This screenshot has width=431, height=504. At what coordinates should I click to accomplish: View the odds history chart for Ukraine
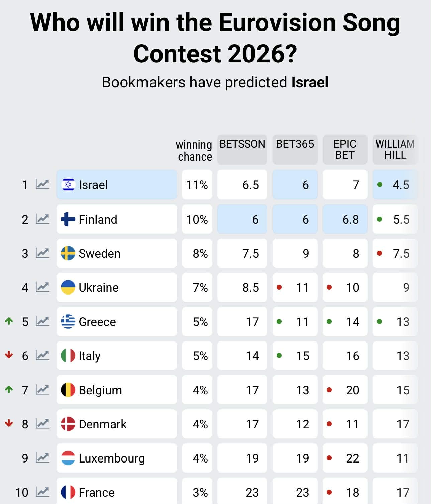click(x=42, y=287)
